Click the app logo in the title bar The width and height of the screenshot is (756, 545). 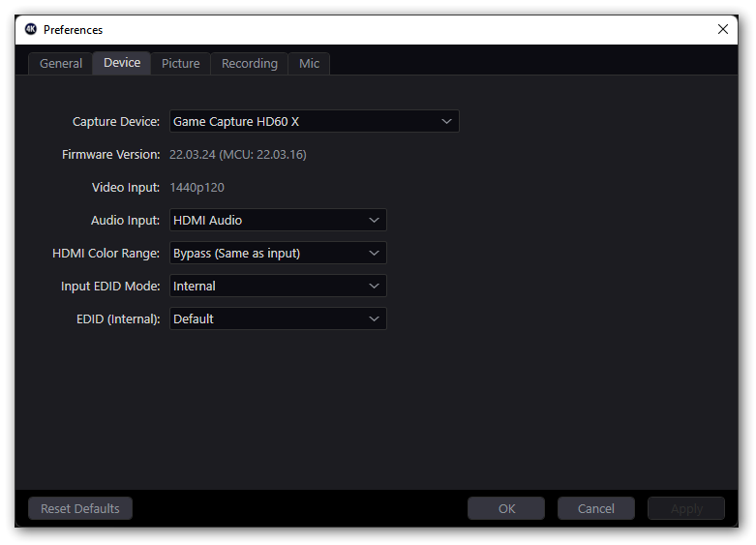click(31, 29)
